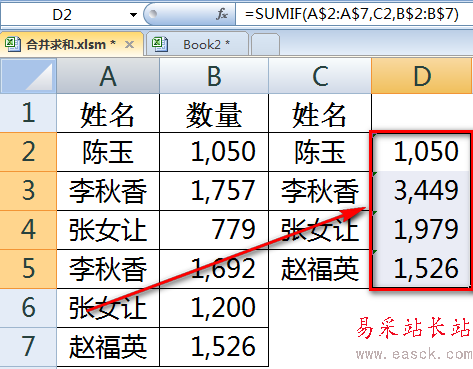The height and width of the screenshot is (369, 473).
Task: Select column B header
Action: (214, 76)
